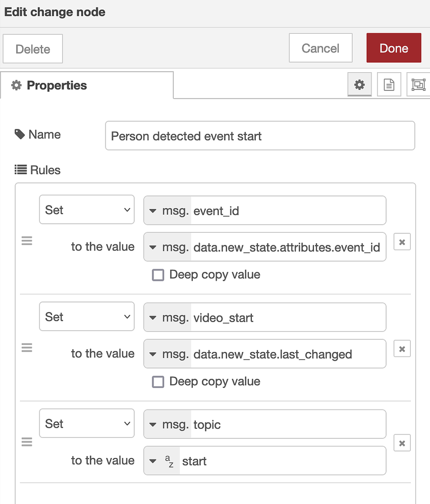Grab the drag handle of the event_id rule
The height and width of the screenshot is (504, 430).
click(x=27, y=241)
